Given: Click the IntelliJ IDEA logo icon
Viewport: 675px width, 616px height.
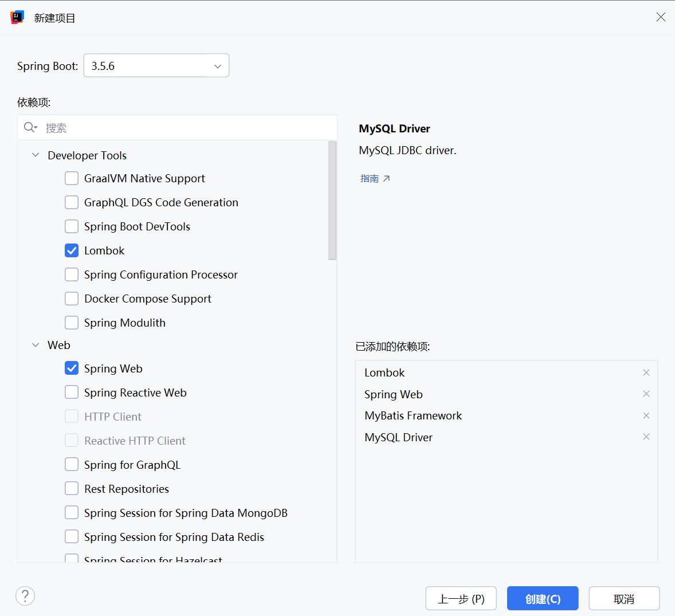Looking at the screenshot, I should pyautogui.click(x=17, y=18).
